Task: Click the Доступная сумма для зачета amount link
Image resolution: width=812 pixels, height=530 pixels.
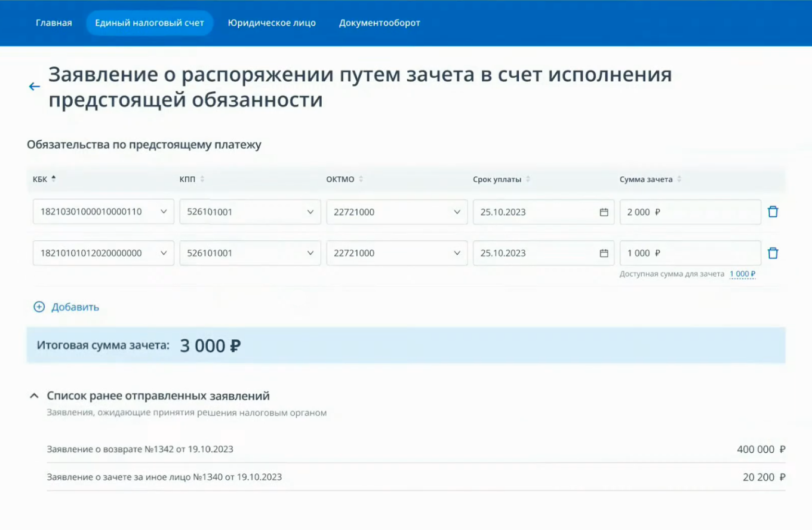Action: pyautogui.click(x=742, y=274)
